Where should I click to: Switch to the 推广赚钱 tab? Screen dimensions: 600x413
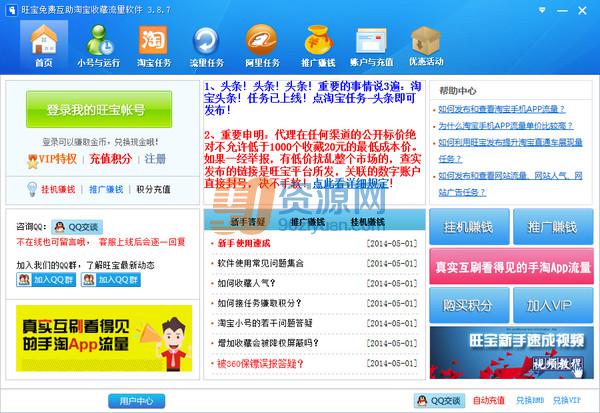coord(307,222)
